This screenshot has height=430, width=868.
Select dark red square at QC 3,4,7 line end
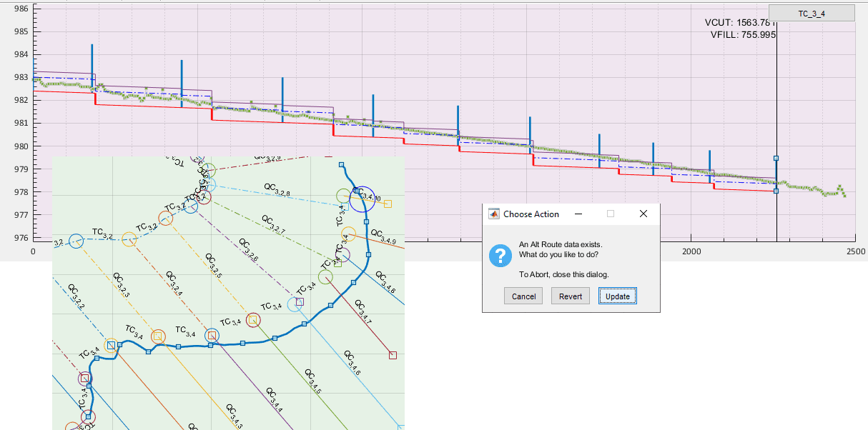393,355
